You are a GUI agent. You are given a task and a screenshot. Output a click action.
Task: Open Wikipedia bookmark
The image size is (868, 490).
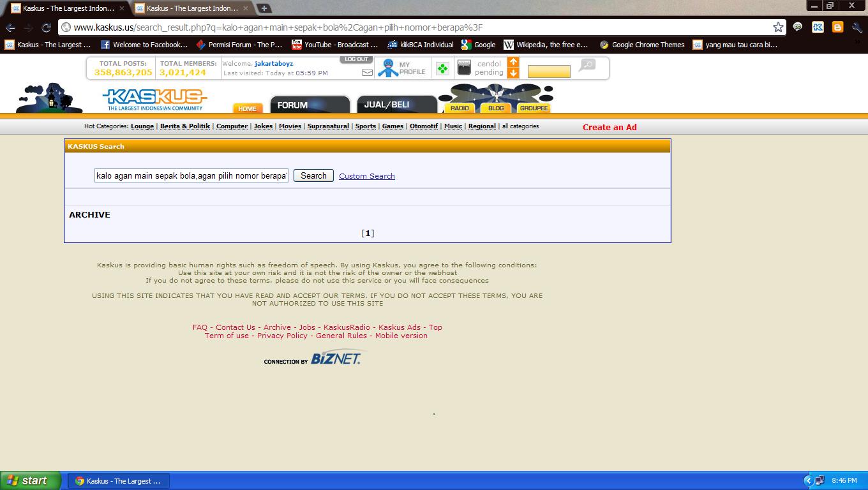tap(546, 45)
